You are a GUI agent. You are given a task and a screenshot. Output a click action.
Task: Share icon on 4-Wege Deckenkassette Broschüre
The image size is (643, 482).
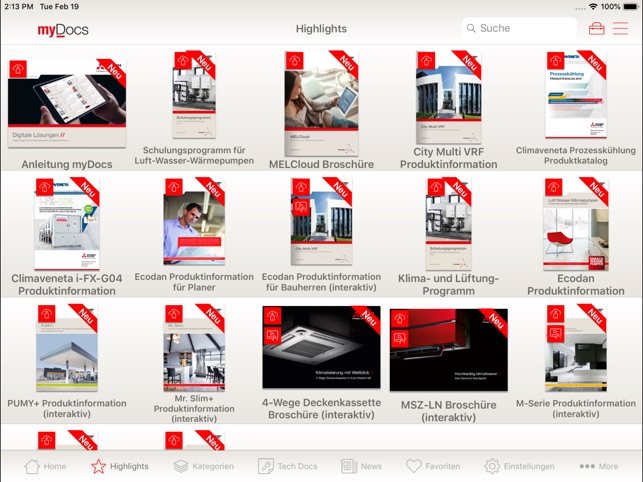(x=272, y=316)
